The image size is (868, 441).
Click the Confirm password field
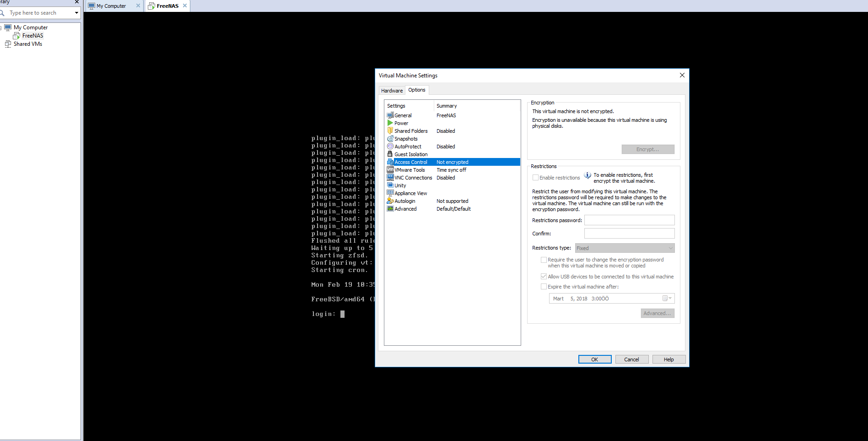pos(630,234)
